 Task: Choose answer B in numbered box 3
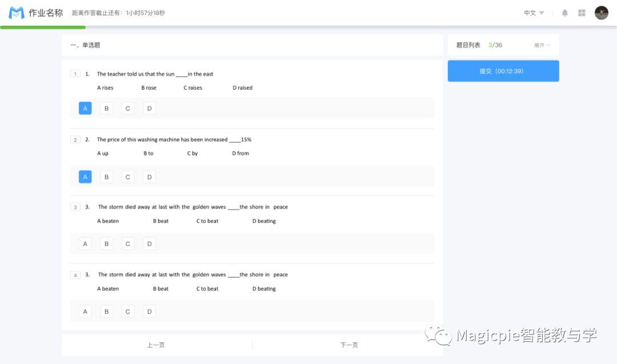(x=106, y=243)
